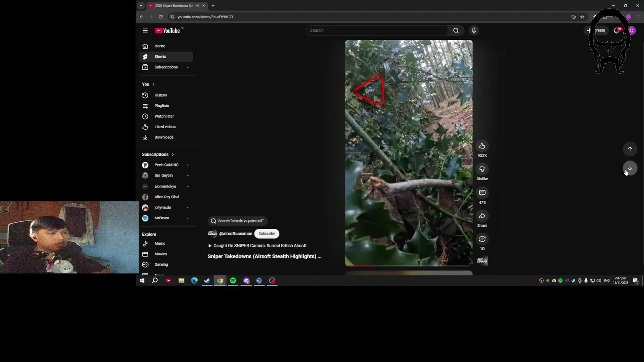Select Shorts in the sidebar

pyautogui.click(x=166, y=57)
